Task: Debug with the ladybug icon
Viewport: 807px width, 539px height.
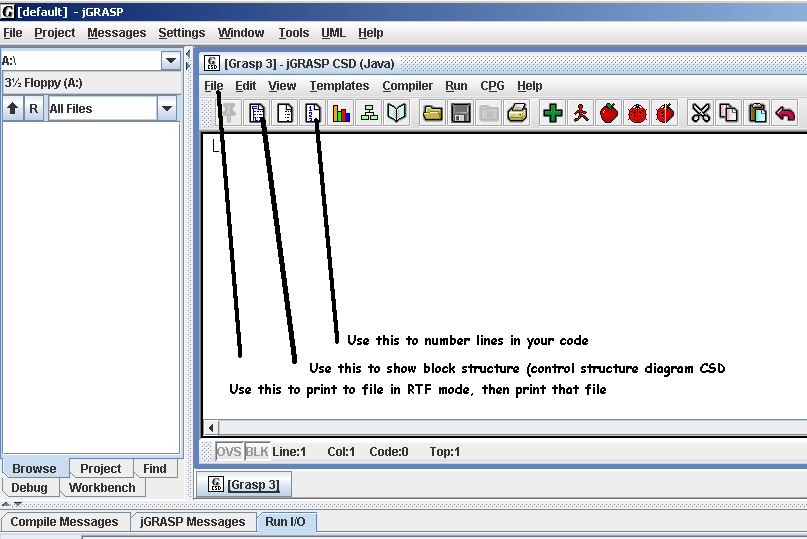Action: pos(637,113)
